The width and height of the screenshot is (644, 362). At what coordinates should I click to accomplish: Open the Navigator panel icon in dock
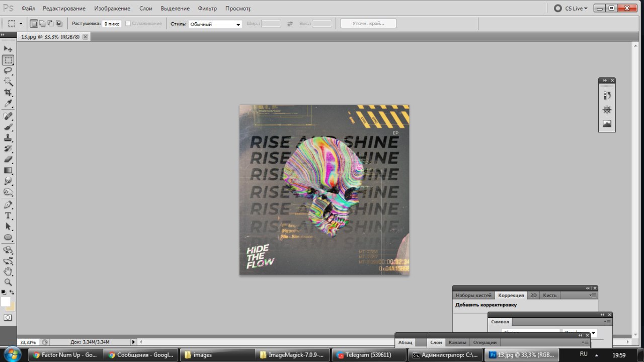[607, 110]
